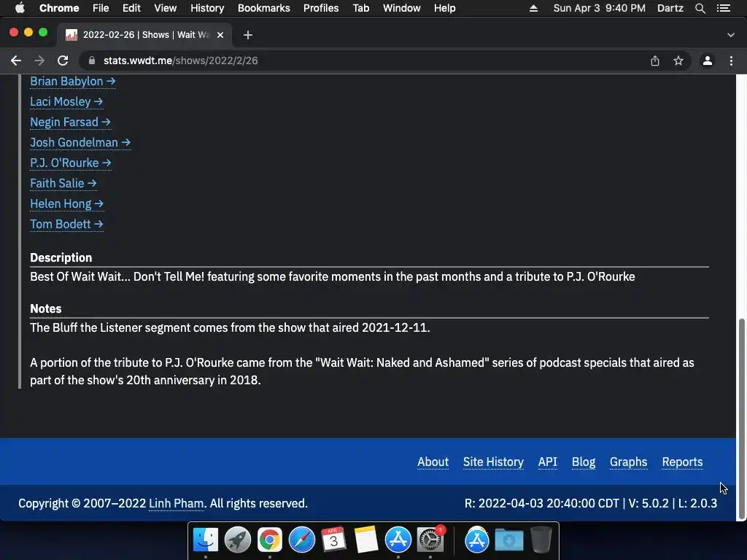Open Notes from the dock
The width and height of the screenshot is (747, 560).
tap(366, 540)
